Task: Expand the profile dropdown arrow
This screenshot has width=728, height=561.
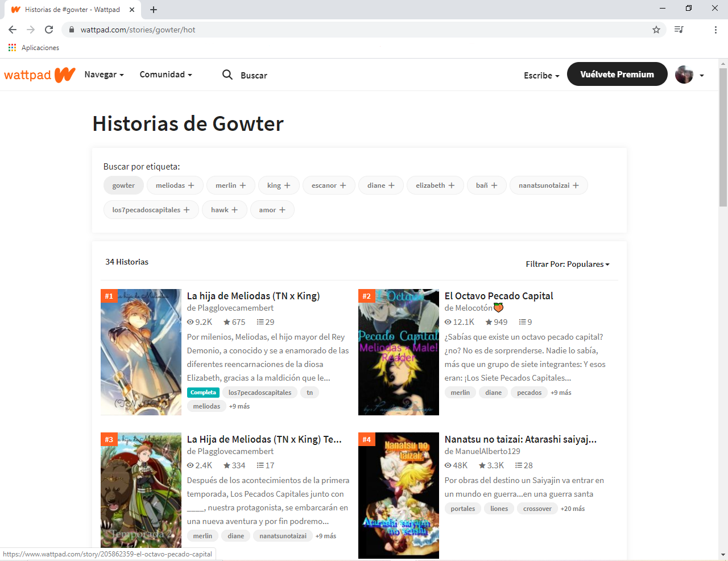Action: tap(702, 75)
